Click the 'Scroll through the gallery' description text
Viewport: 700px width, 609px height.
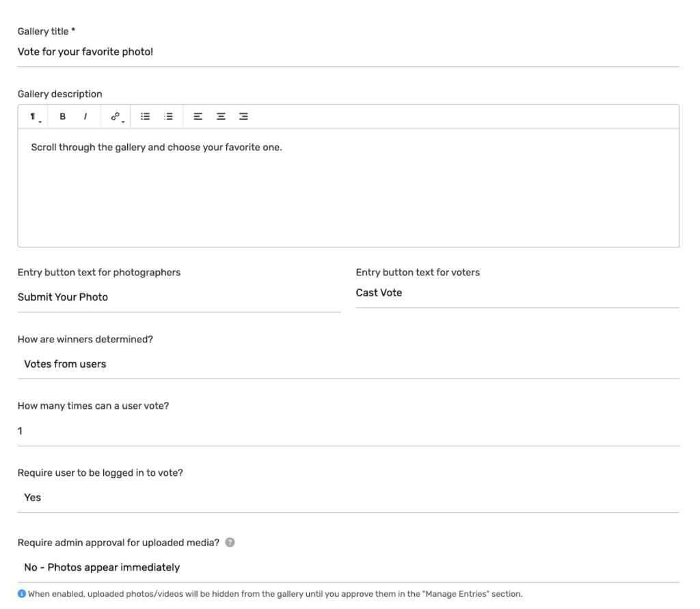pyautogui.click(x=157, y=148)
